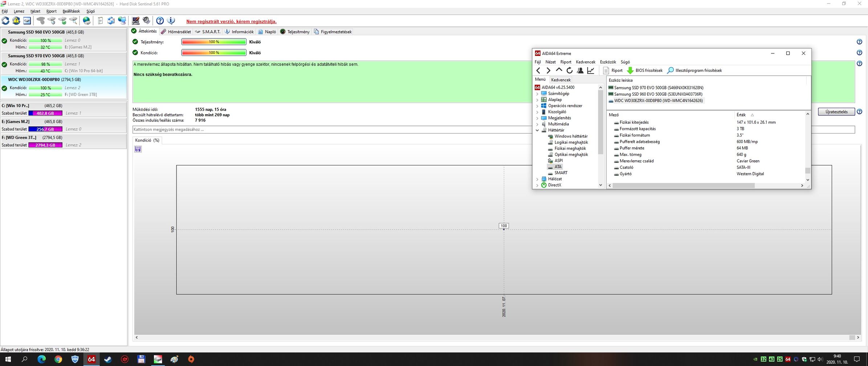Click the red unregistered version registration link
The image size is (868, 366).
click(231, 21)
